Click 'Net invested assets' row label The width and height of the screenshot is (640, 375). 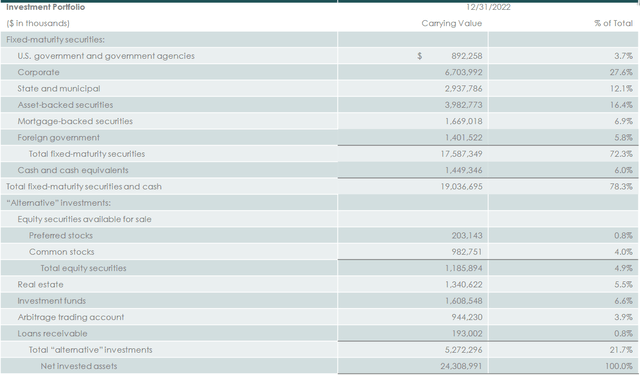pos(78,366)
